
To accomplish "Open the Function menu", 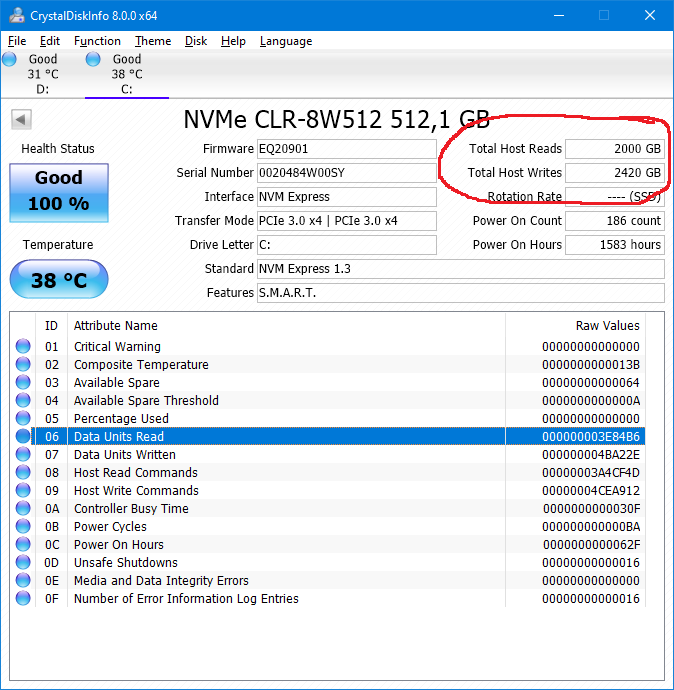I will [97, 41].
